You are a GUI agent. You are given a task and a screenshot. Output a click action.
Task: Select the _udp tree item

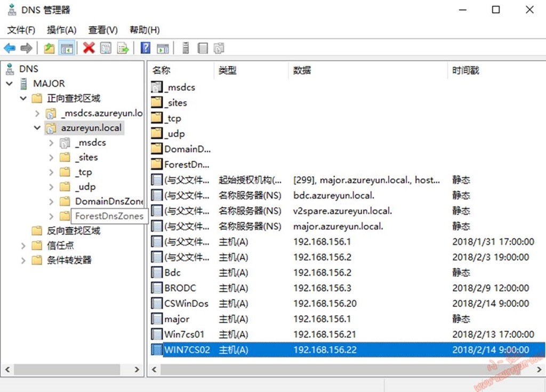tap(85, 187)
